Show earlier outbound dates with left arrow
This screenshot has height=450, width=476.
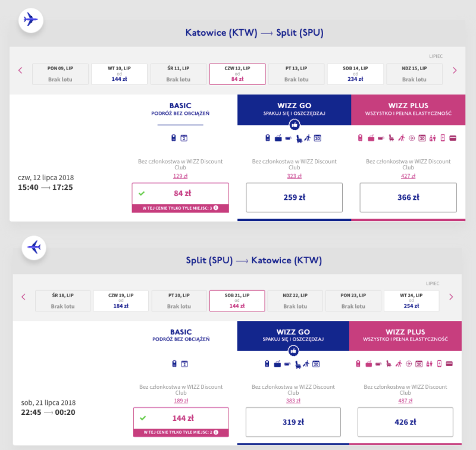coord(20,71)
